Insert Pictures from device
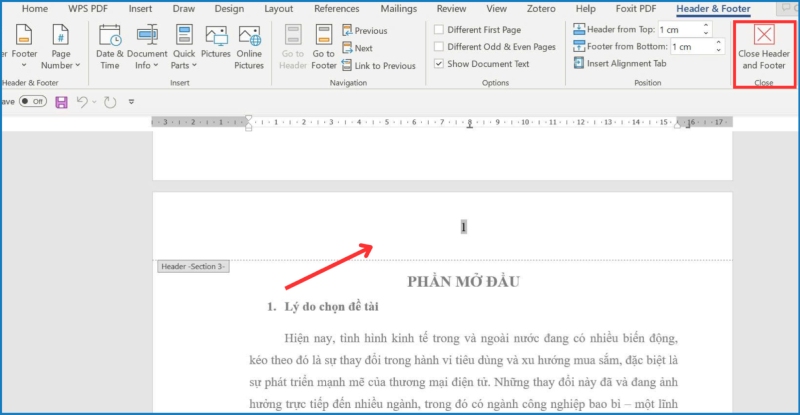The height and width of the screenshot is (415, 800). pos(216,42)
